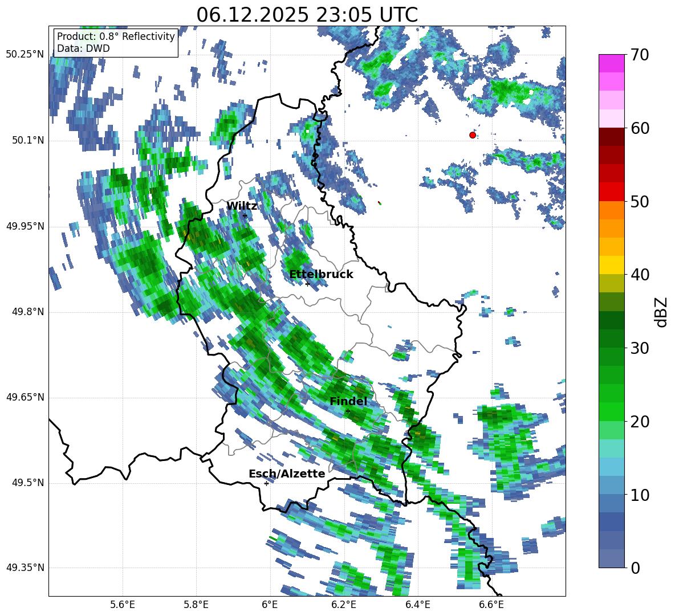The width and height of the screenshot is (675, 616).
Task: Select the Ettelbruck city label
Action: (x=321, y=274)
